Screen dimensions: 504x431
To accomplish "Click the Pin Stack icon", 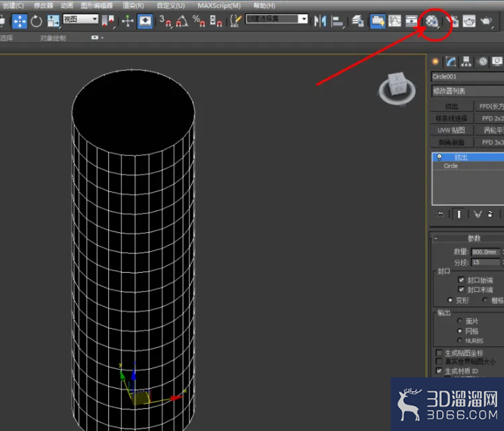I will point(441,214).
